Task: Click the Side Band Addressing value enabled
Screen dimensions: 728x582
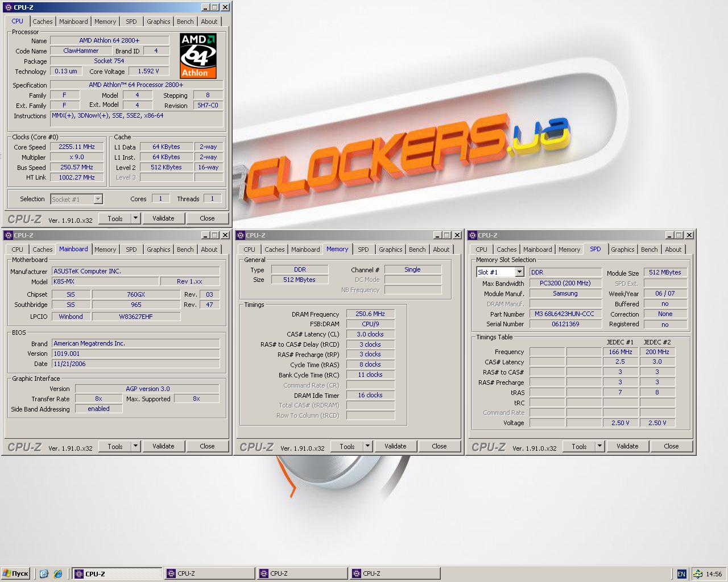Action: coord(98,409)
